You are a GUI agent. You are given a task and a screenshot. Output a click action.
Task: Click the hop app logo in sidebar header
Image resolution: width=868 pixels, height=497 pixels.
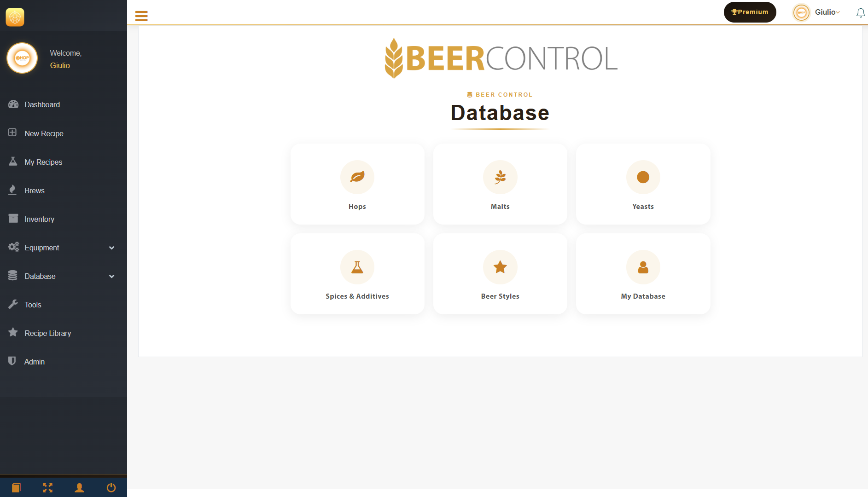tap(15, 17)
